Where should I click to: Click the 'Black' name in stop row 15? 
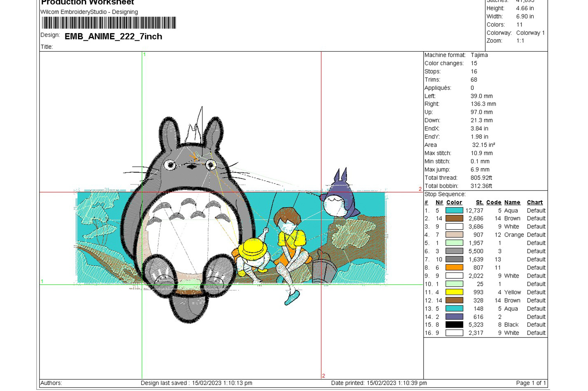[x=511, y=325]
